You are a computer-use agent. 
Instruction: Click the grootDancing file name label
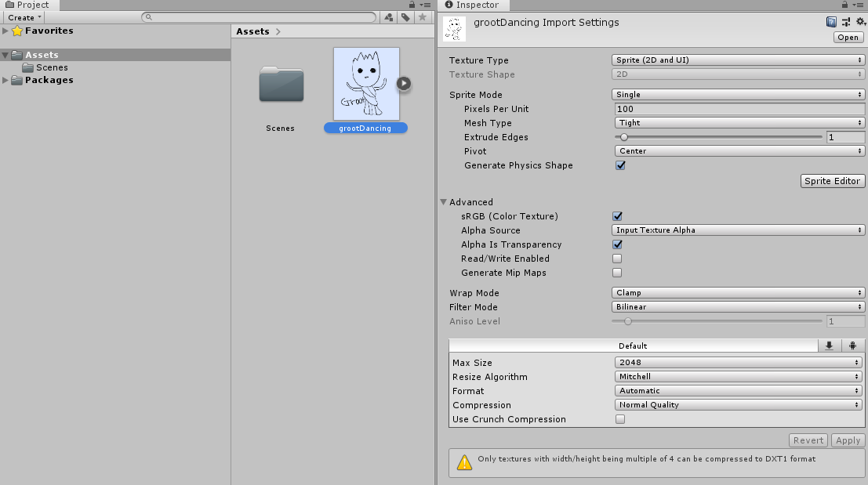pyautogui.click(x=365, y=128)
